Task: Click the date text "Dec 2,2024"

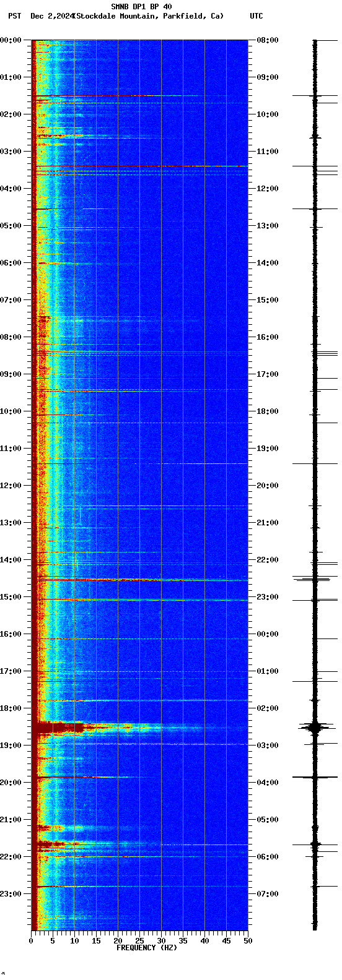Action: point(52,16)
